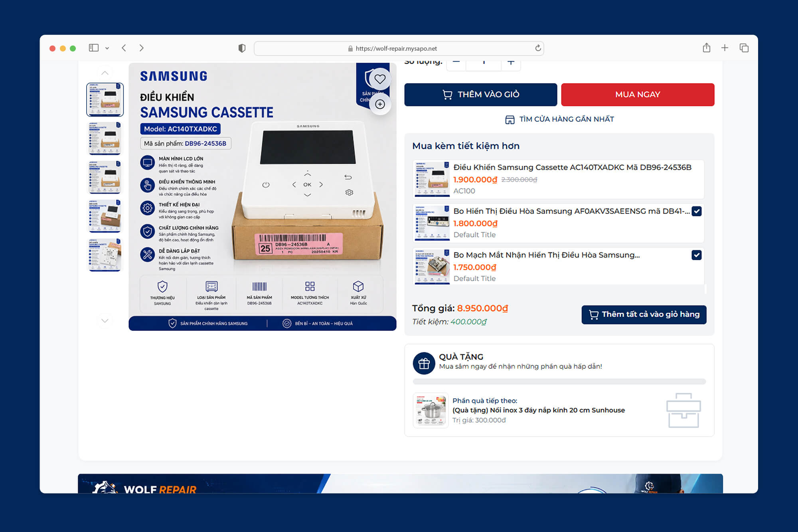The image size is (798, 532).
Task: Focus the wolf-repair.mysapo.net address bar
Action: point(399,48)
